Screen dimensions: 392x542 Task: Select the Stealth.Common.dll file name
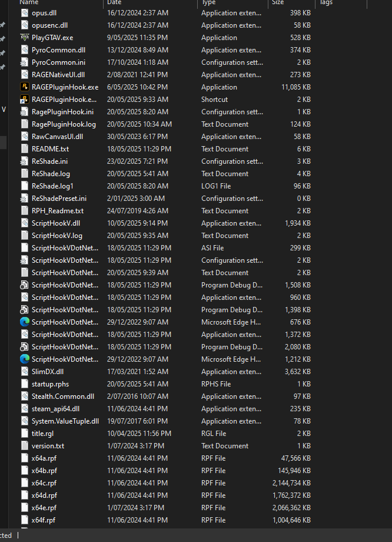(63, 396)
